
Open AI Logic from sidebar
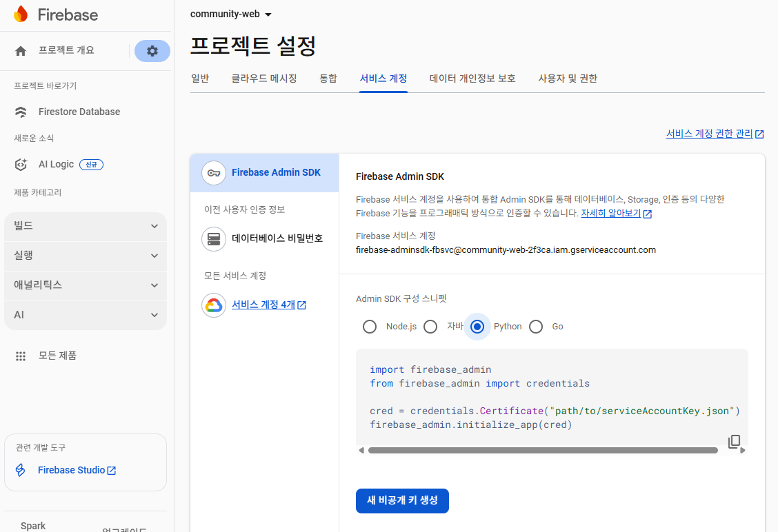coord(56,165)
